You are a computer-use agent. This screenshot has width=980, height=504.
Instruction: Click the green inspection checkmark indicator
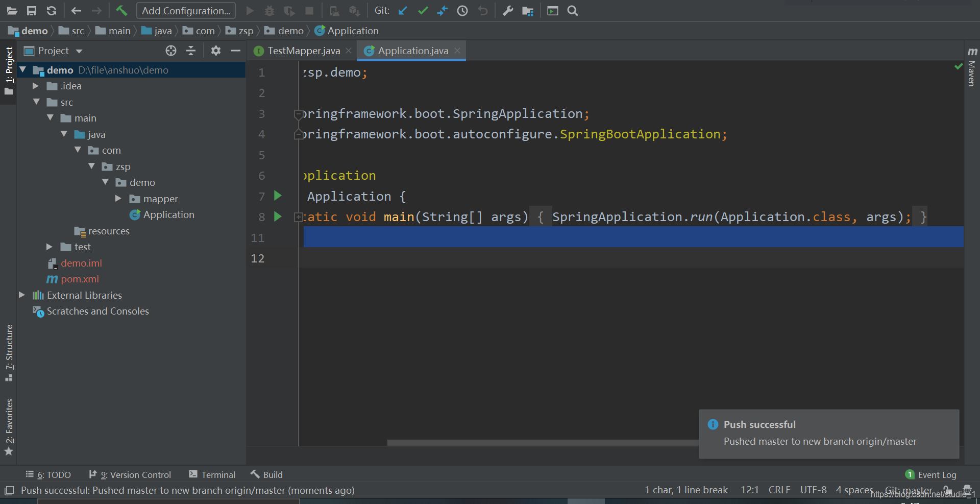click(959, 66)
